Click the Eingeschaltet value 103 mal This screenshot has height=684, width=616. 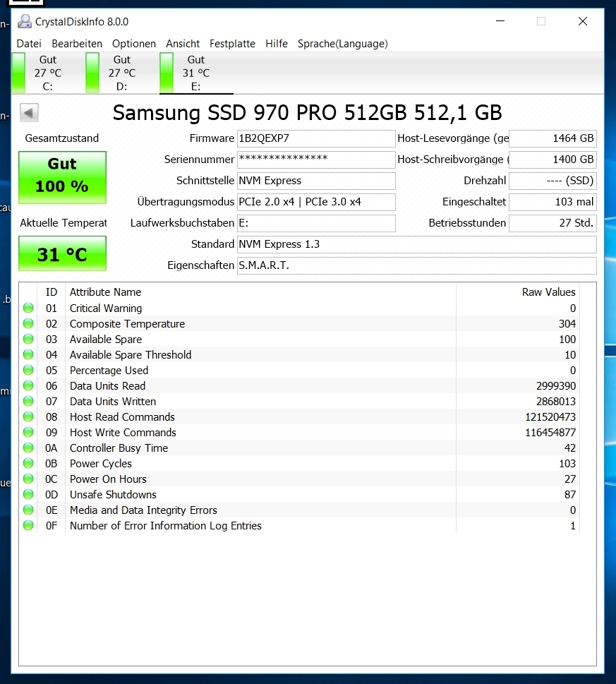[552, 202]
